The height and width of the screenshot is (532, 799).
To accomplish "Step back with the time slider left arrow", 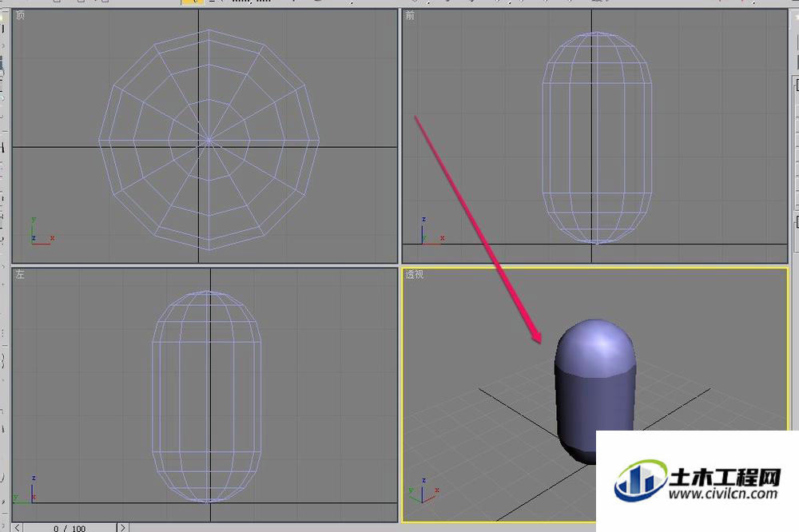I will pyautogui.click(x=17, y=527).
